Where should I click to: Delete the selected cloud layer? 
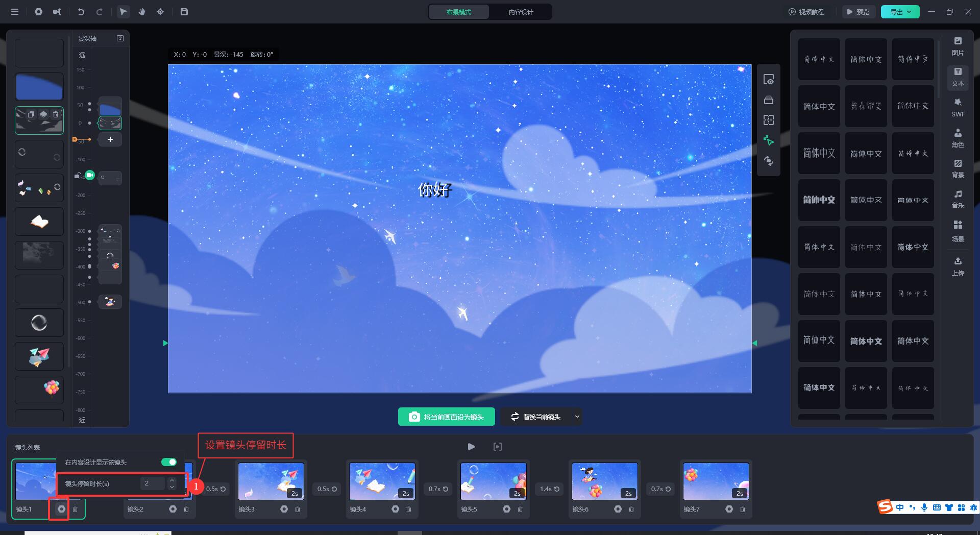click(56, 114)
